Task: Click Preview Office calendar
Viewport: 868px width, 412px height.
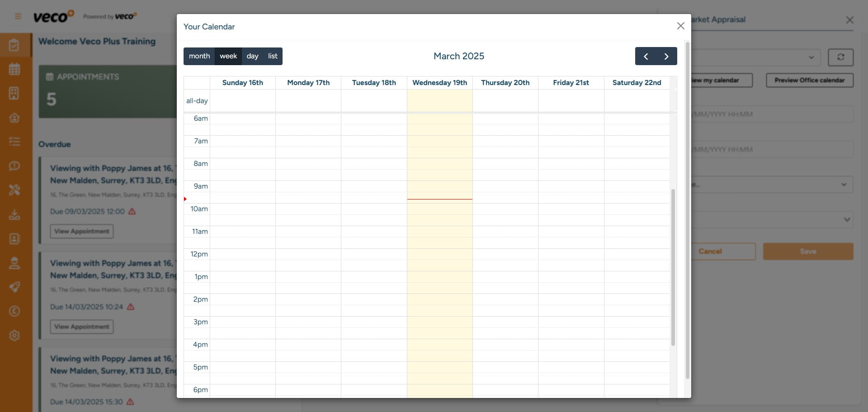Action: tap(809, 80)
